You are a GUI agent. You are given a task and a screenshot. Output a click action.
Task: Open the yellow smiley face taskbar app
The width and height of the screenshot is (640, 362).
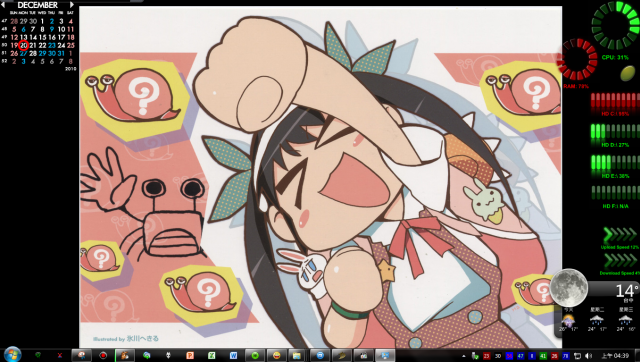pos(276,355)
